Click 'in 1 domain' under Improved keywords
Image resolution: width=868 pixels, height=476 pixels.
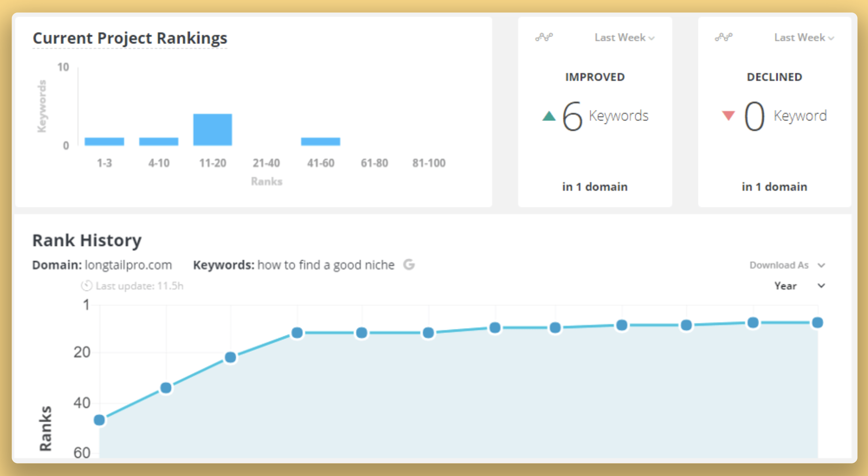click(x=594, y=187)
